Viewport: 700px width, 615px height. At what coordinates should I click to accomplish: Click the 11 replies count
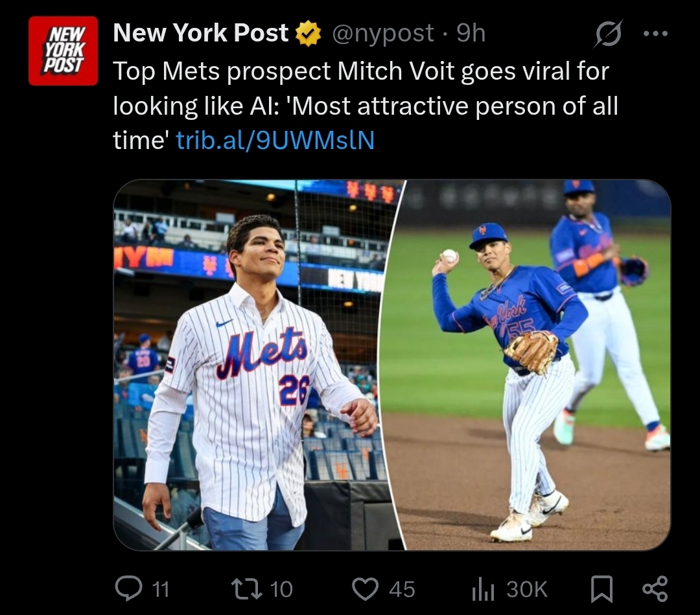click(x=161, y=589)
